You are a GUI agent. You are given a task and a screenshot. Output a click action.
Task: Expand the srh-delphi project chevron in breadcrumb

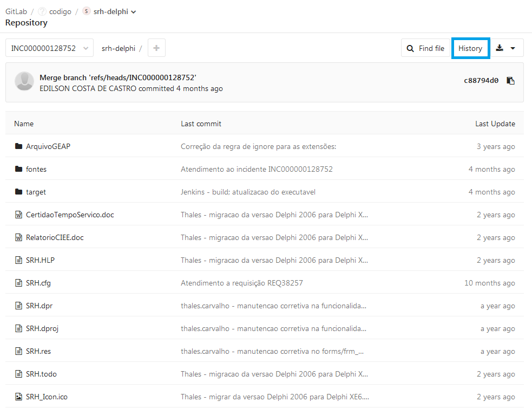pos(134,12)
